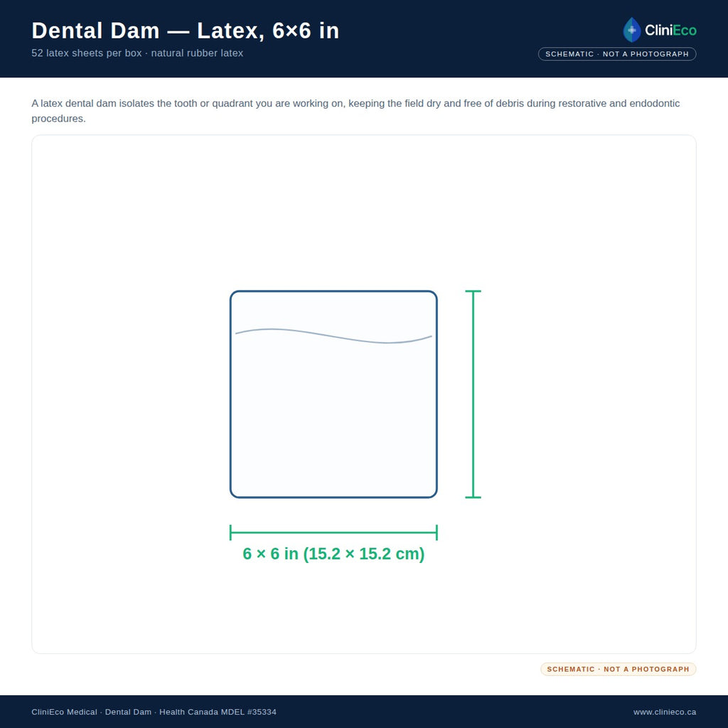The height and width of the screenshot is (728, 728).
Task: Click the top cap of the vertical dimension bar
Action: click(x=473, y=291)
